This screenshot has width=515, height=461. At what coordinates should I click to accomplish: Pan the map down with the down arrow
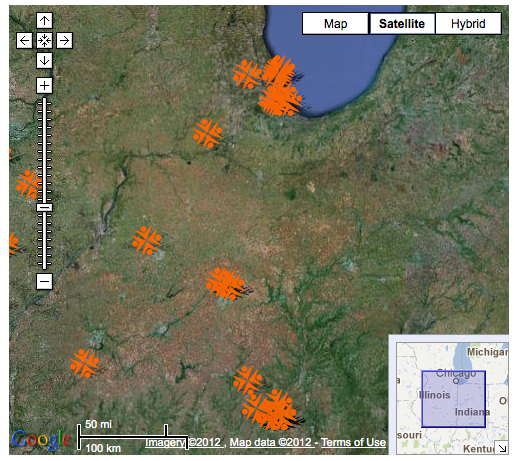pos(44,61)
